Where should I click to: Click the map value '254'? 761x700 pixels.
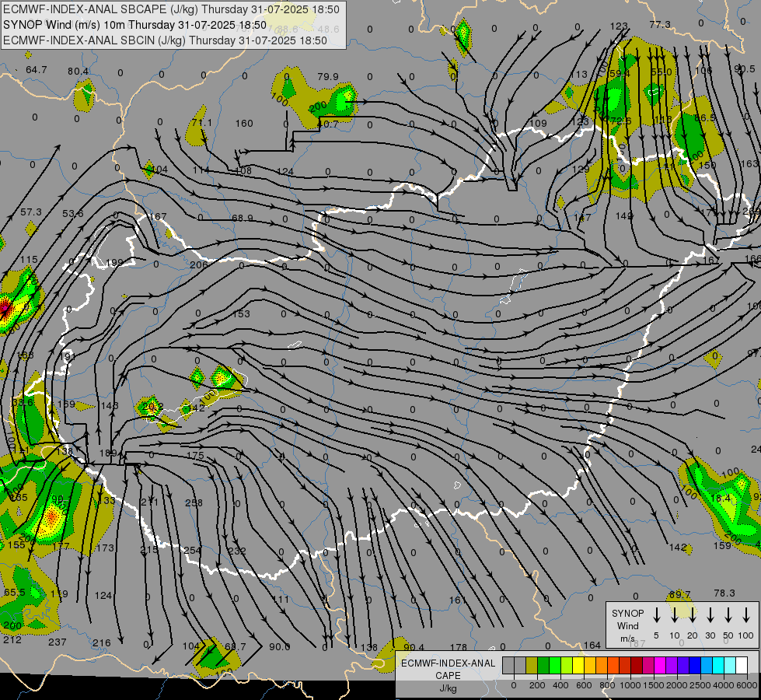(x=192, y=551)
